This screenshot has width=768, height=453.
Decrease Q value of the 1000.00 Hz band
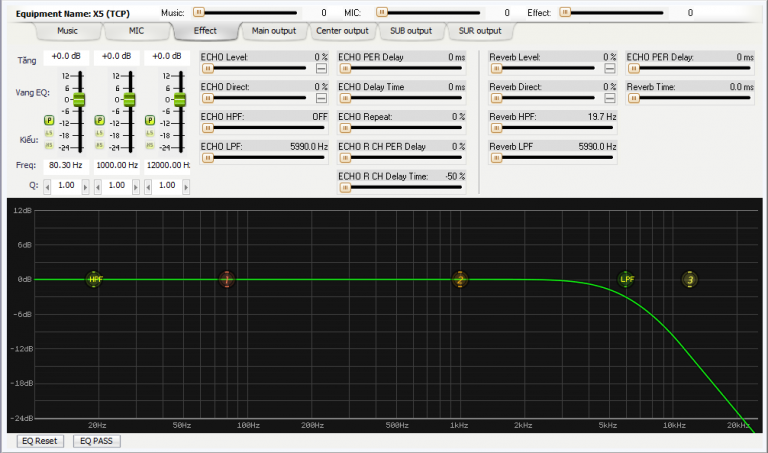click(x=97, y=187)
